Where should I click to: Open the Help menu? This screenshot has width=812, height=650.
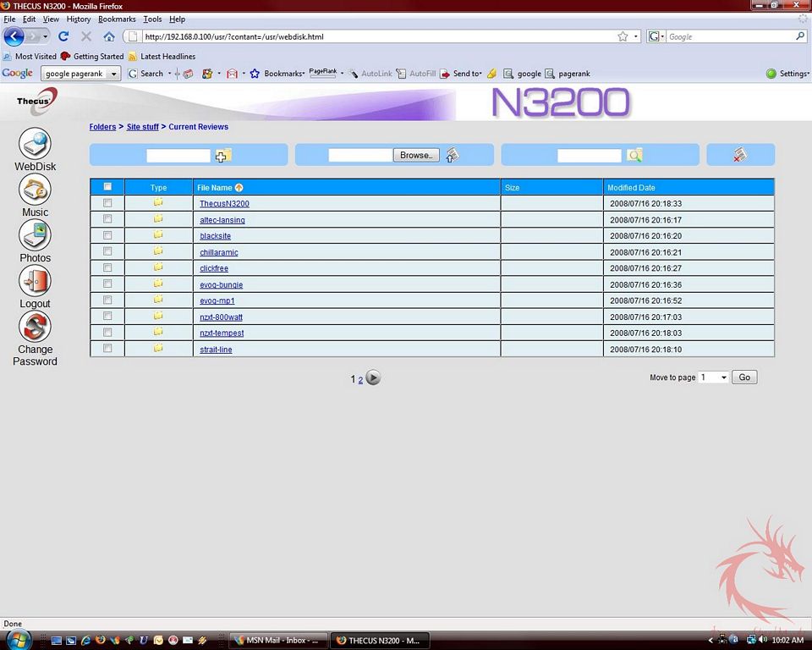click(177, 19)
